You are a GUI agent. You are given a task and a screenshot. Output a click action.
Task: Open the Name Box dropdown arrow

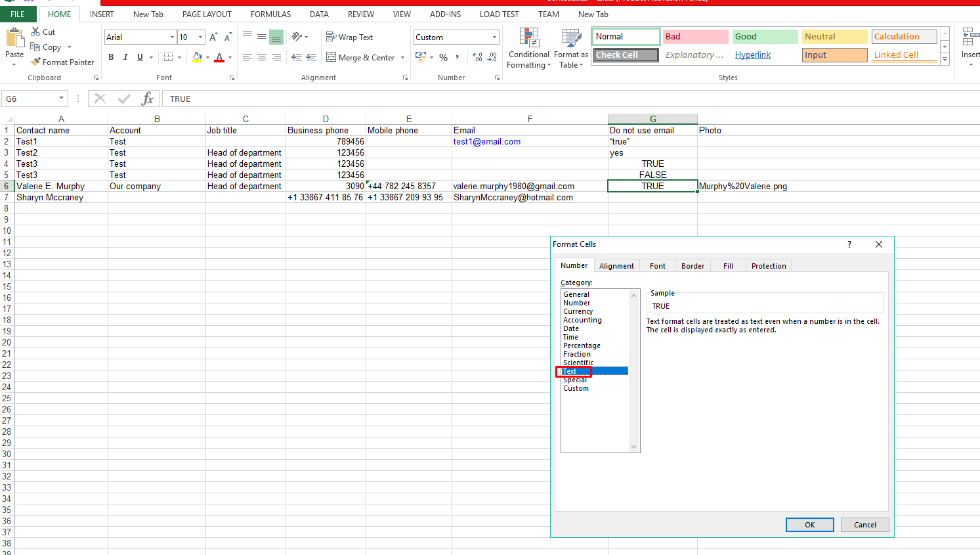click(61, 99)
